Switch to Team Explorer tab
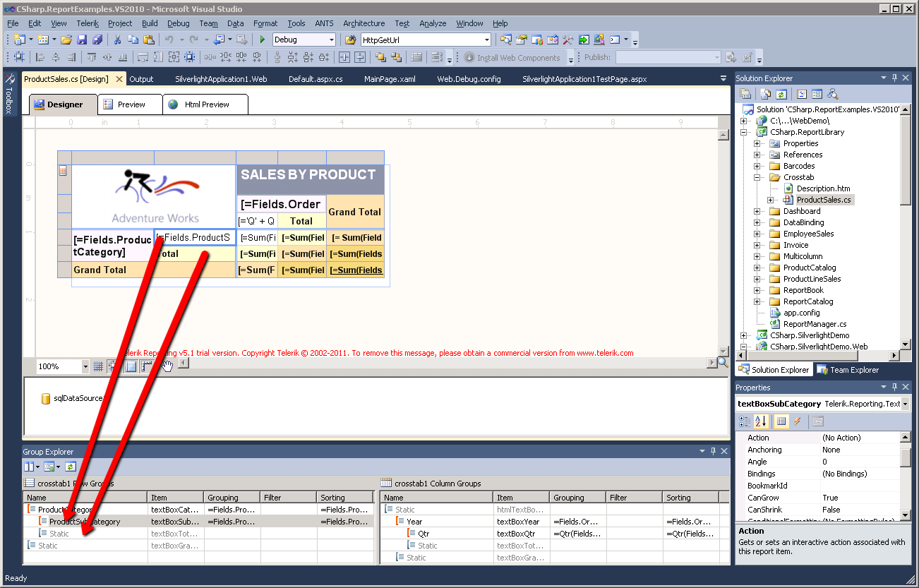919x588 pixels. (x=848, y=370)
